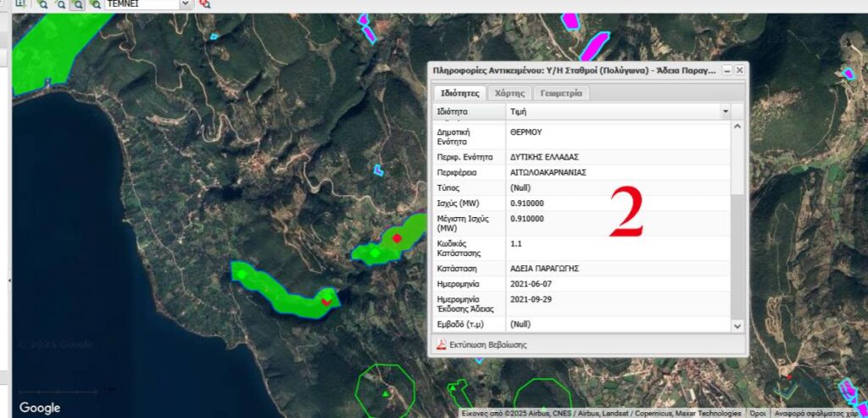Open the Τιμή column header dropdown arrow
This screenshot has height=418, width=868.
(x=725, y=111)
